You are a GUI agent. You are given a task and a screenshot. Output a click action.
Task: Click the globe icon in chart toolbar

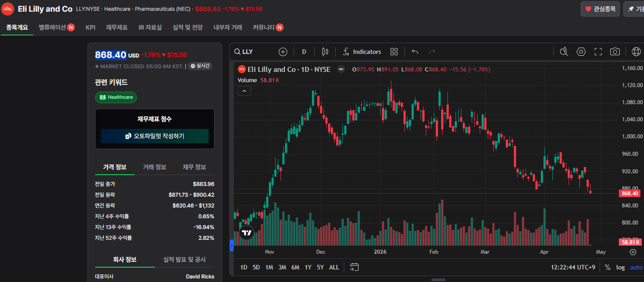636,52
